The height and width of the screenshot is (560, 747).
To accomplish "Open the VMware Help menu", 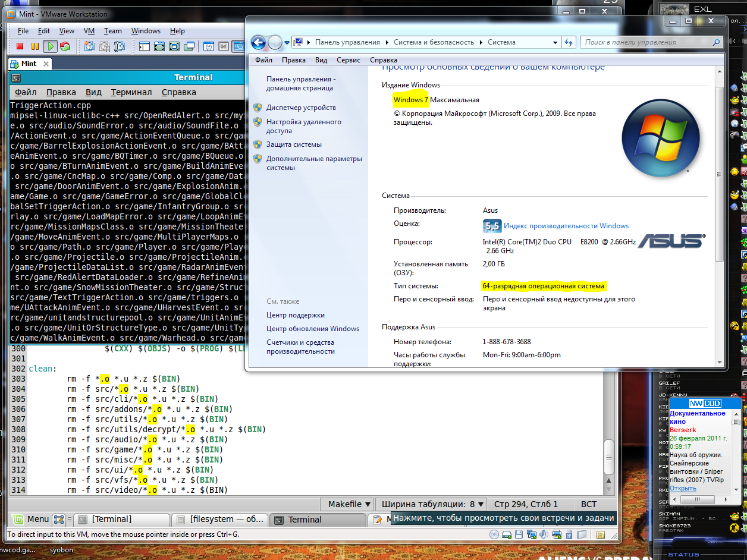I will (177, 31).
